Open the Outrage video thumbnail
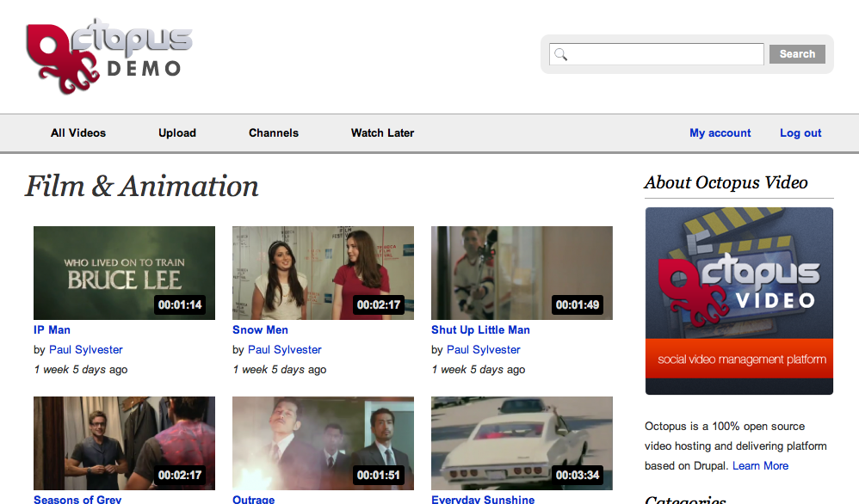 323,442
